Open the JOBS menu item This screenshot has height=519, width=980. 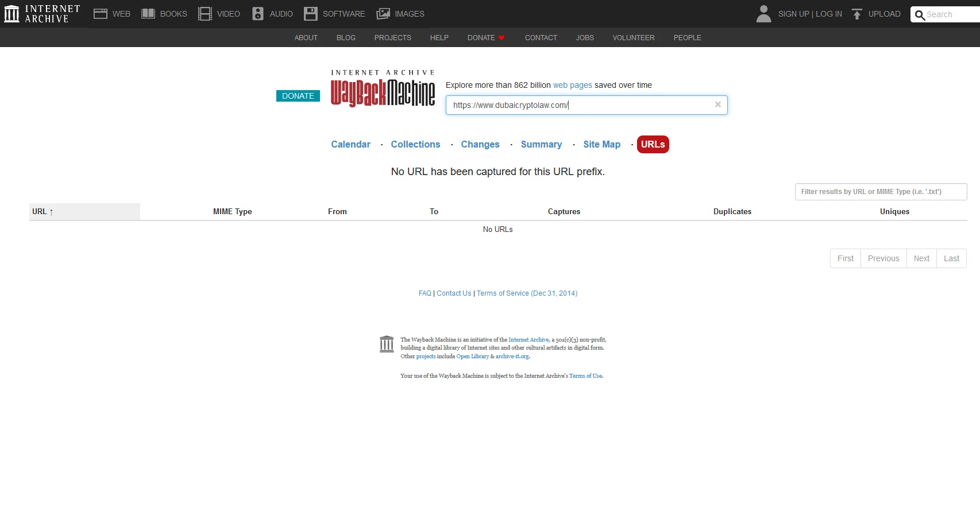[585, 38]
